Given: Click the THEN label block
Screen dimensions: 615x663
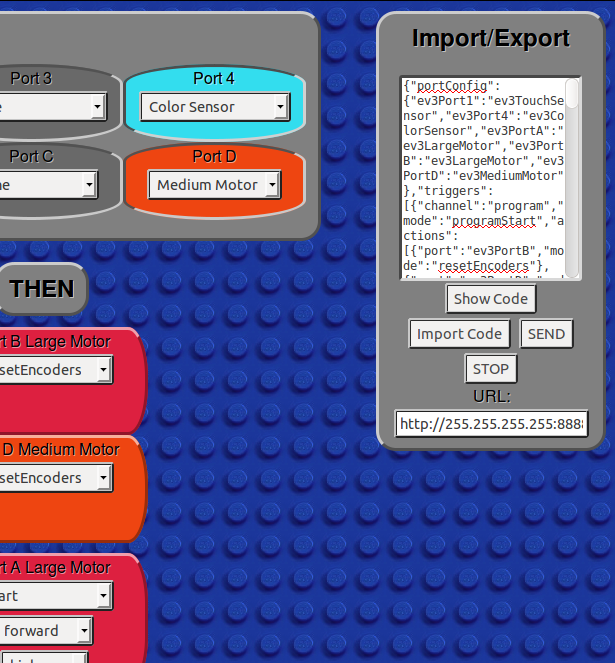Looking at the screenshot, I should (x=42, y=289).
